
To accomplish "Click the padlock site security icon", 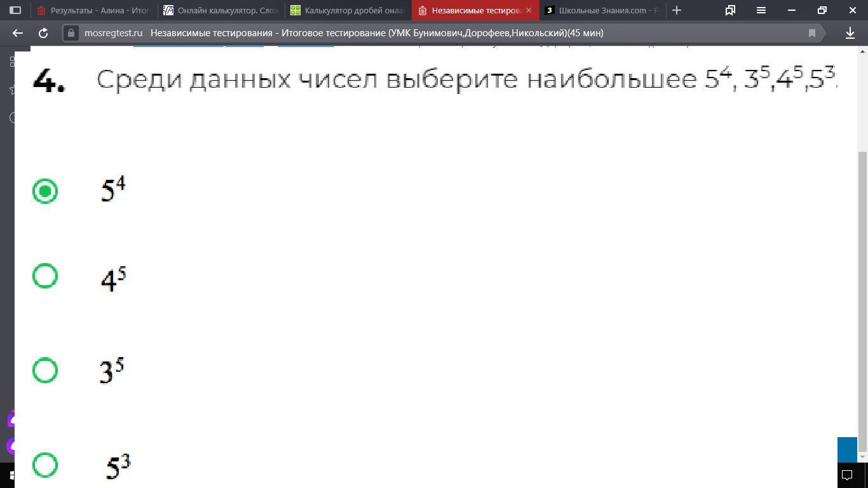I will point(71,33).
